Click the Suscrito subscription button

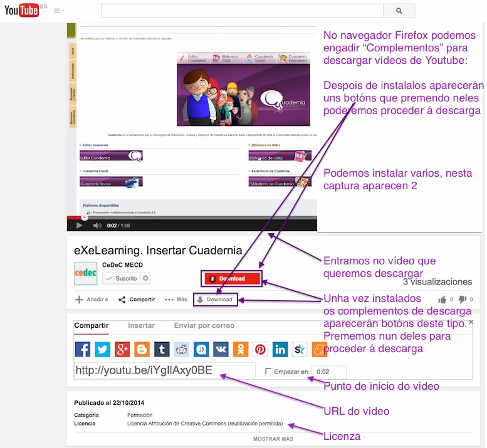(x=122, y=278)
